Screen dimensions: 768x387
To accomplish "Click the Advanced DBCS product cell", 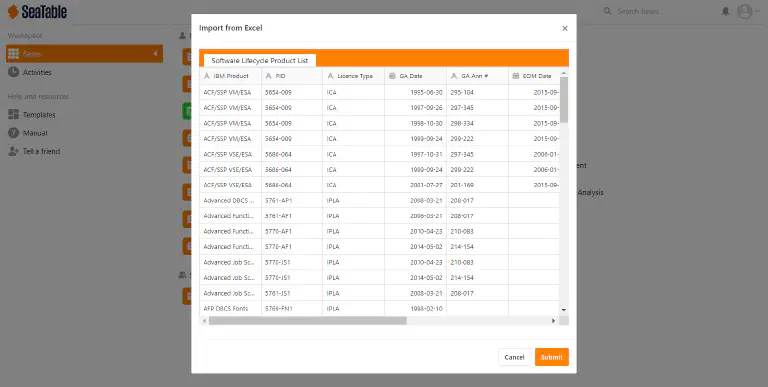I will point(230,200).
